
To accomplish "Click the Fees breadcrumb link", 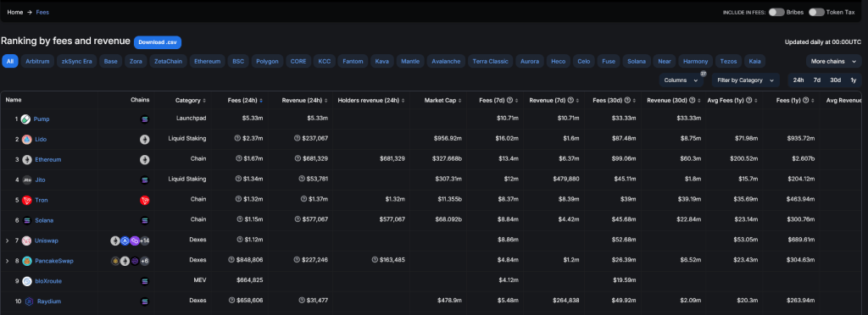I will (42, 12).
